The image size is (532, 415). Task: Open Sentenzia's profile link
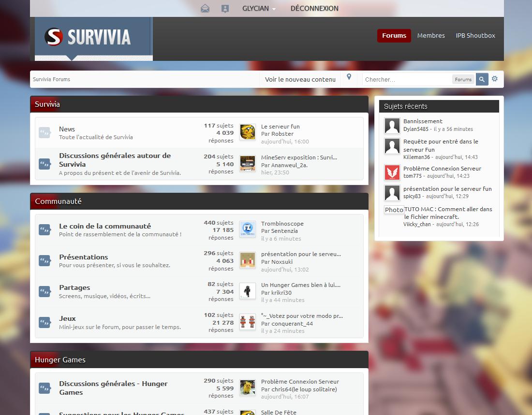(284, 231)
